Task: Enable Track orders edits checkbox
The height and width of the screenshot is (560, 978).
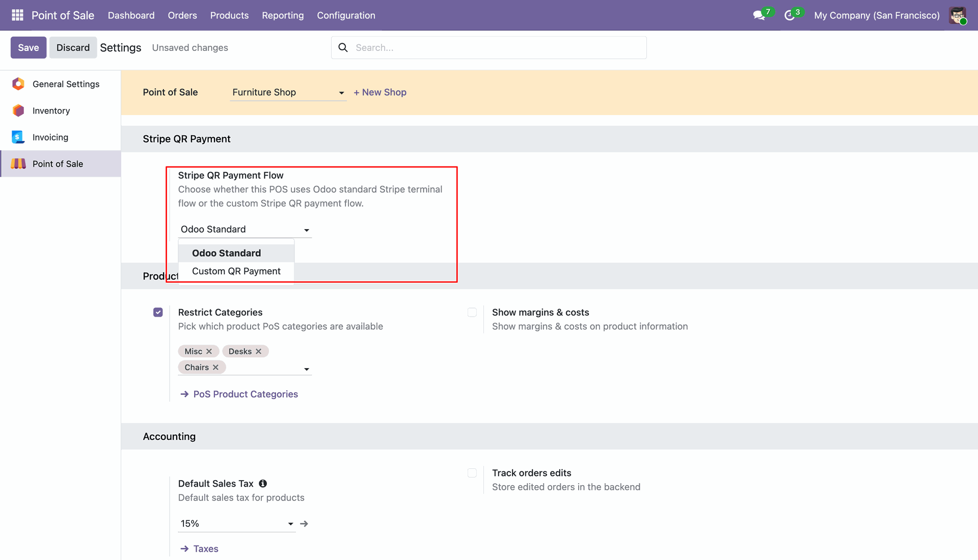Action: click(x=472, y=473)
